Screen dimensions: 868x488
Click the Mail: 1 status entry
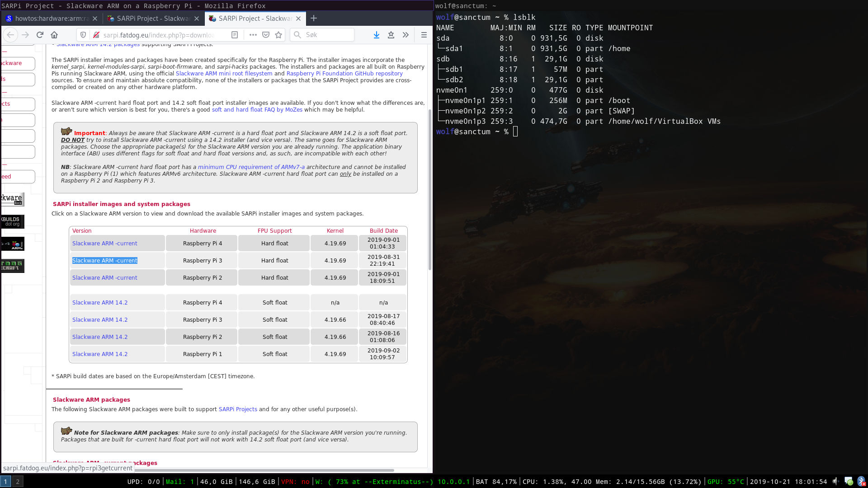pyautogui.click(x=179, y=482)
